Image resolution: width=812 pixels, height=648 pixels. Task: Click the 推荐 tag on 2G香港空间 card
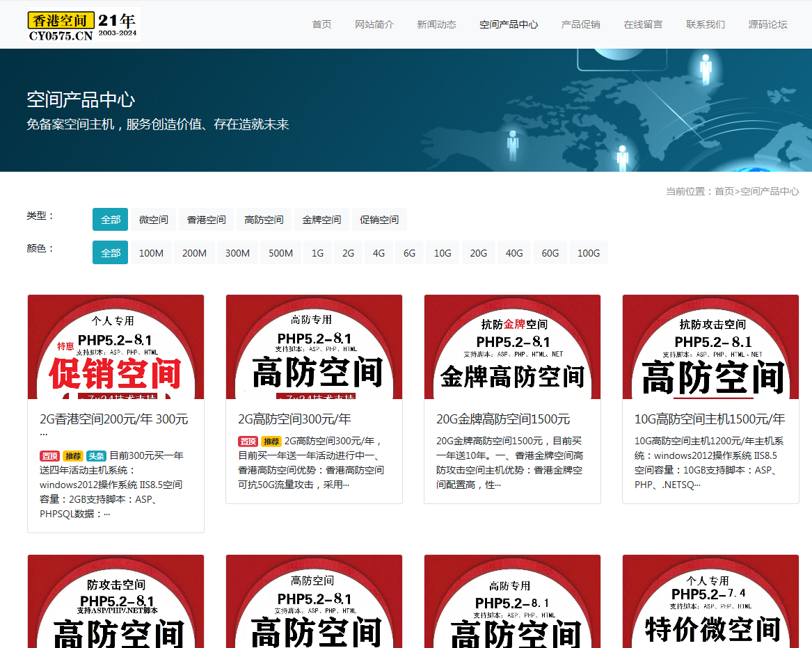73,456
